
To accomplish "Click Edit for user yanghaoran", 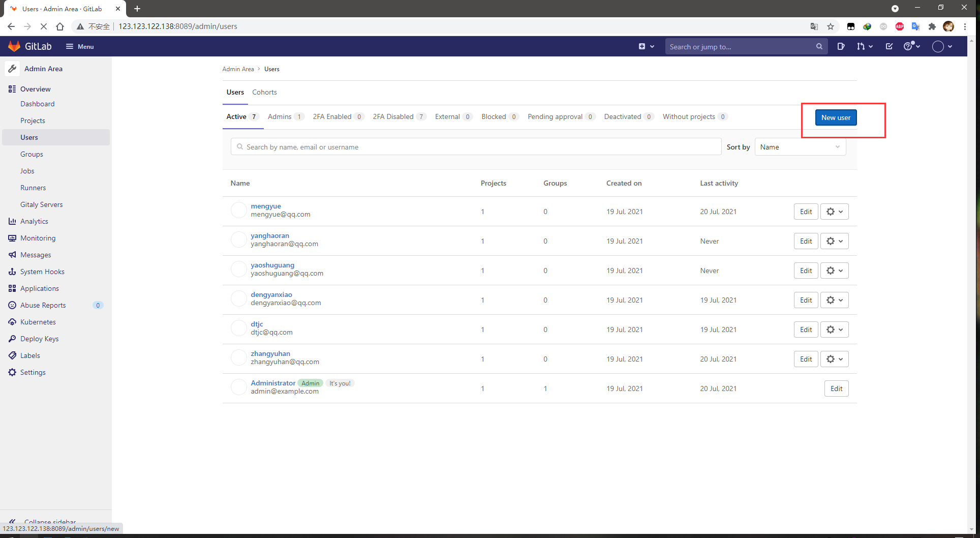I will tap(806, 241).
